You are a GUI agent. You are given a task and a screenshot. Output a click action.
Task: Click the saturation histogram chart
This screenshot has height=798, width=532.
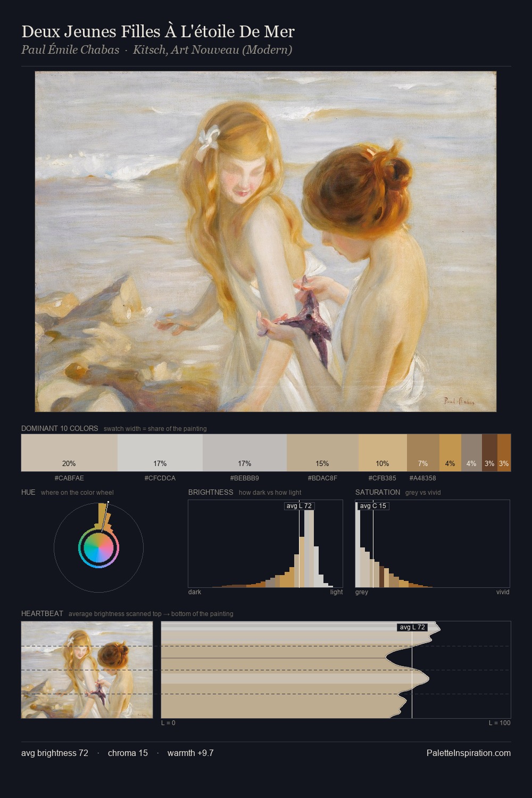pos(433,544)
